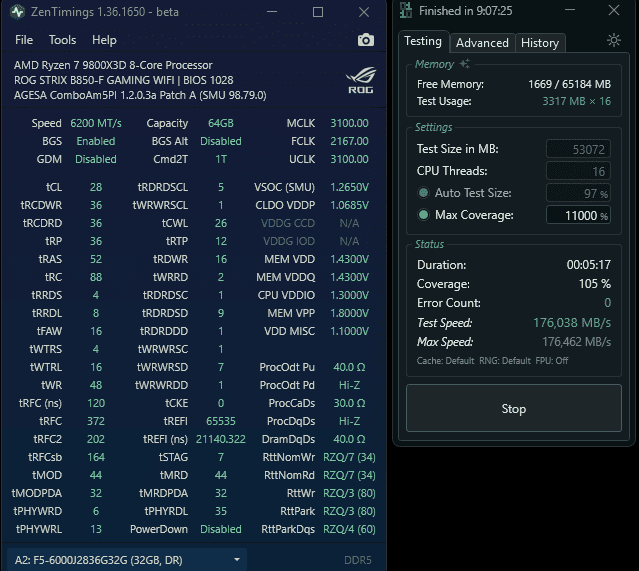
Task: Click the tREFI value 65535
Action: pos(220,421)
